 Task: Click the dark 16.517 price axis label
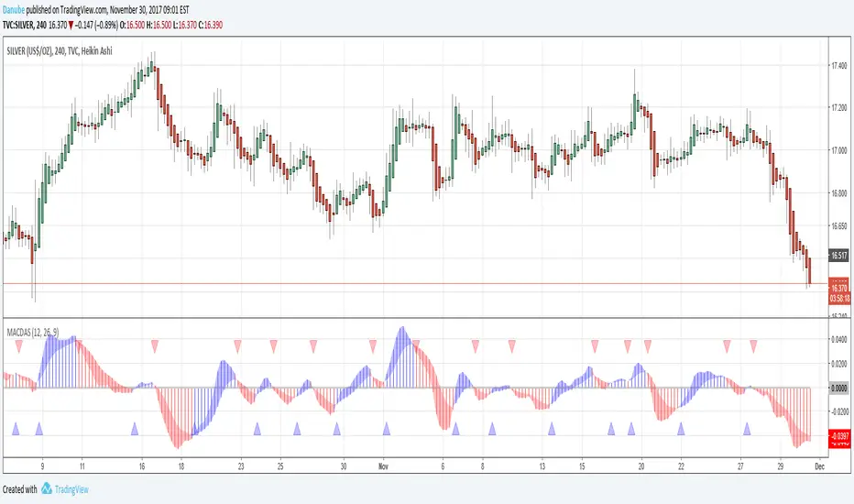[x=838, y=255]
